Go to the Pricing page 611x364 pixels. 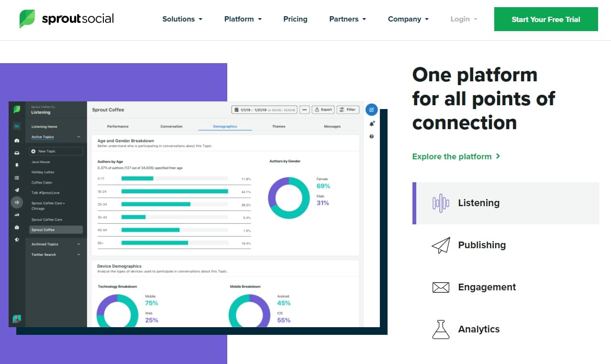coord(295,19)
